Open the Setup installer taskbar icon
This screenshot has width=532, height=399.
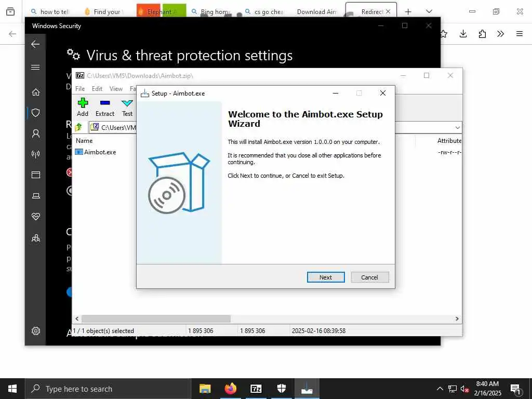click(307, 389)
